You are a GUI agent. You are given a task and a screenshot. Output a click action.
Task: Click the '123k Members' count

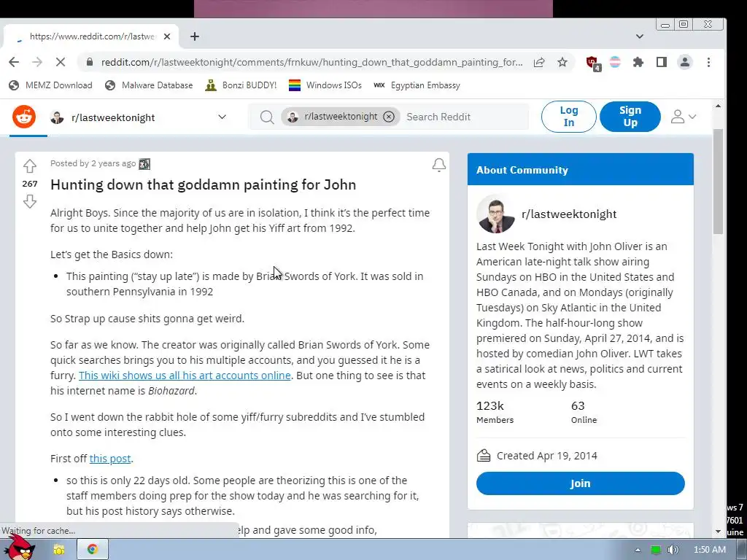(x=495, y=412)
